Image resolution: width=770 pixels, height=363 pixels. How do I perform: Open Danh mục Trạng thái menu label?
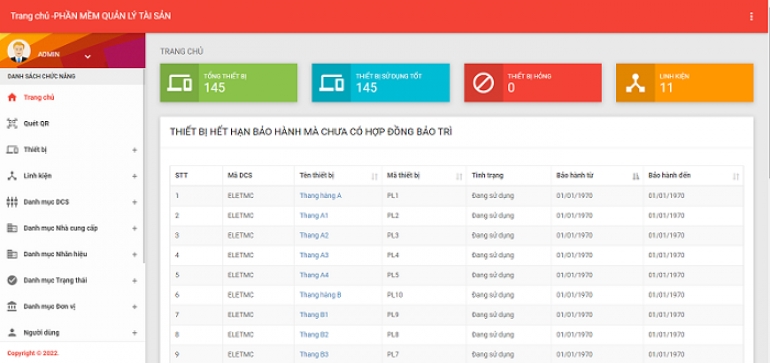55,280
